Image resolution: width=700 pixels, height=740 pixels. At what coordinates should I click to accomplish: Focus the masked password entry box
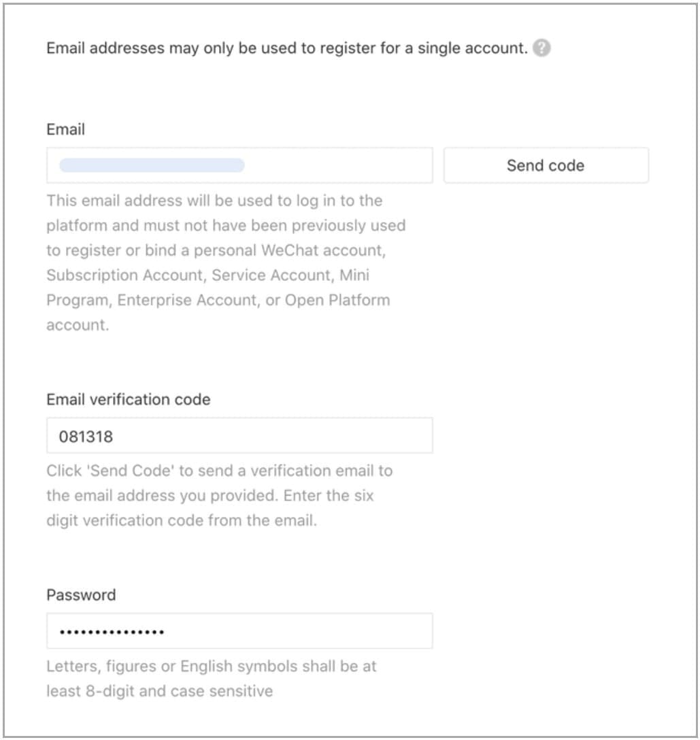click(238, 630)
